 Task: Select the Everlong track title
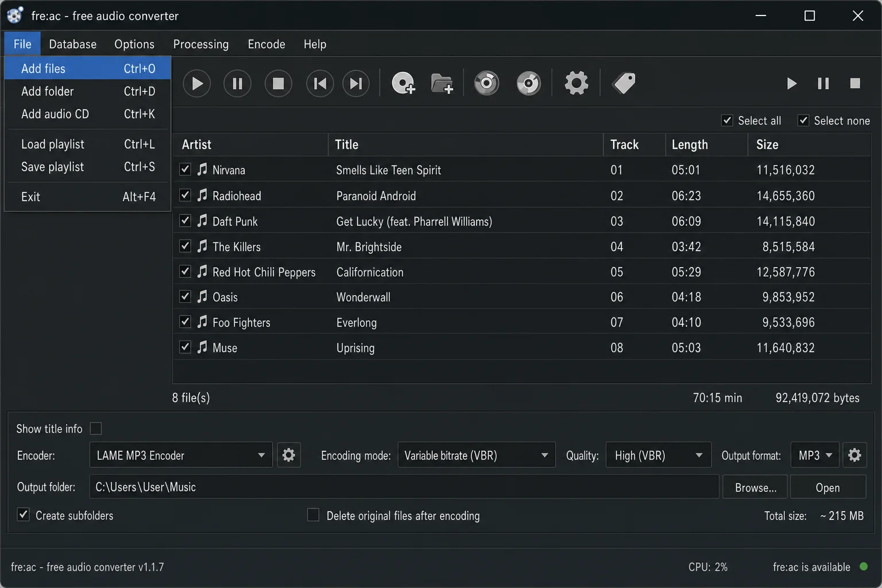pyautogui.click(x=357, y=322)
